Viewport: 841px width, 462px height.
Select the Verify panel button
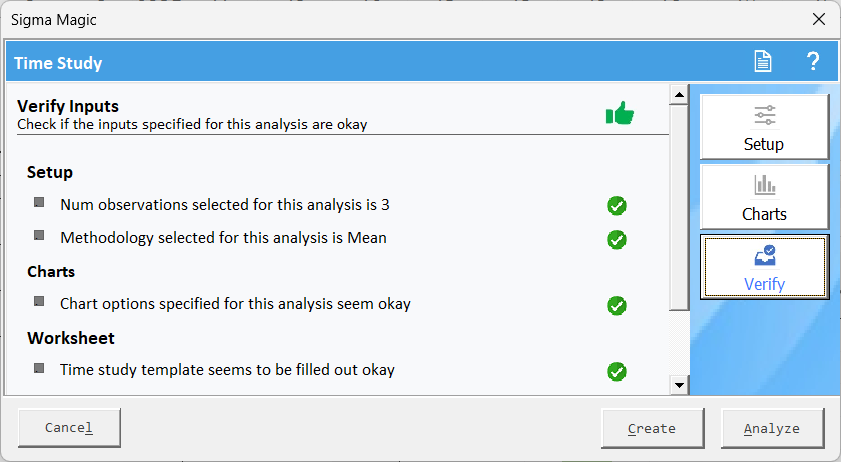(764, 267)
